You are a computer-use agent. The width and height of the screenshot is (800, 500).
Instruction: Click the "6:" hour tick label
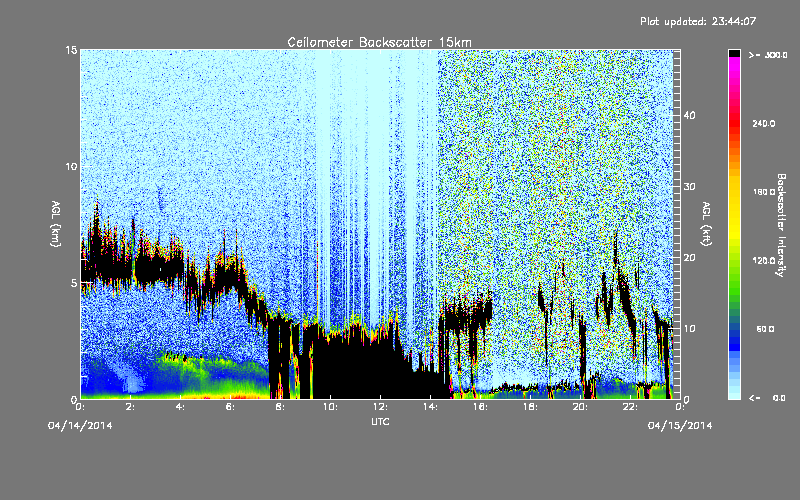(230, 407)
